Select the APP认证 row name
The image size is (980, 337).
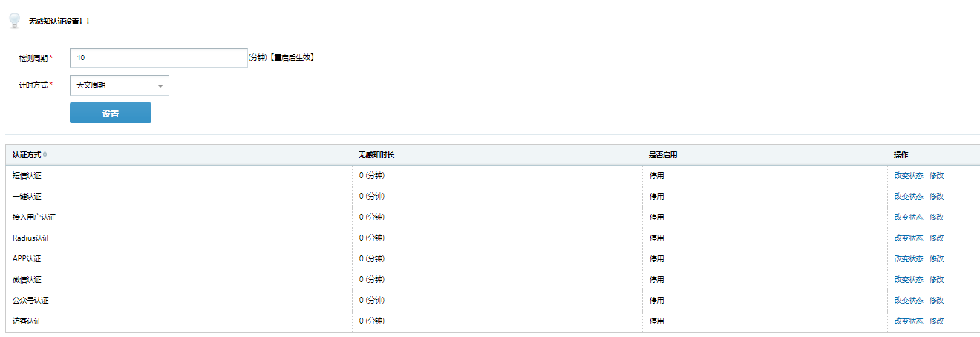click(27, 259)
